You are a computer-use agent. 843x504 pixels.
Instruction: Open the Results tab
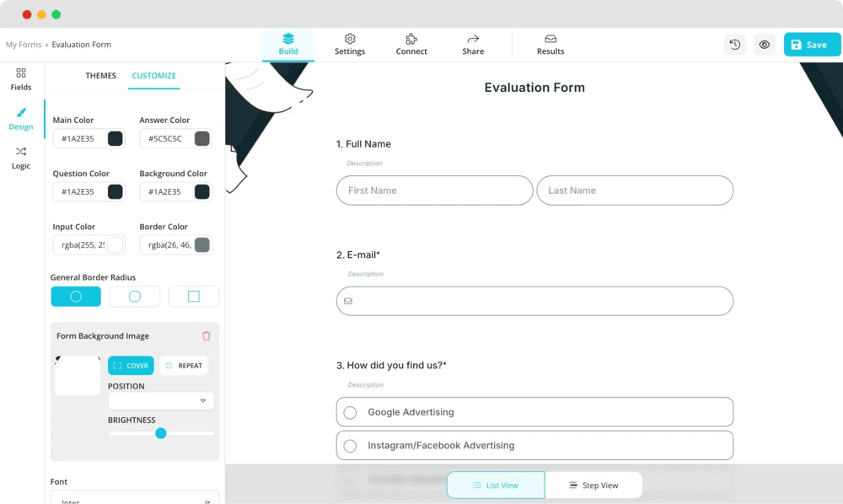(x=550, y=45)
